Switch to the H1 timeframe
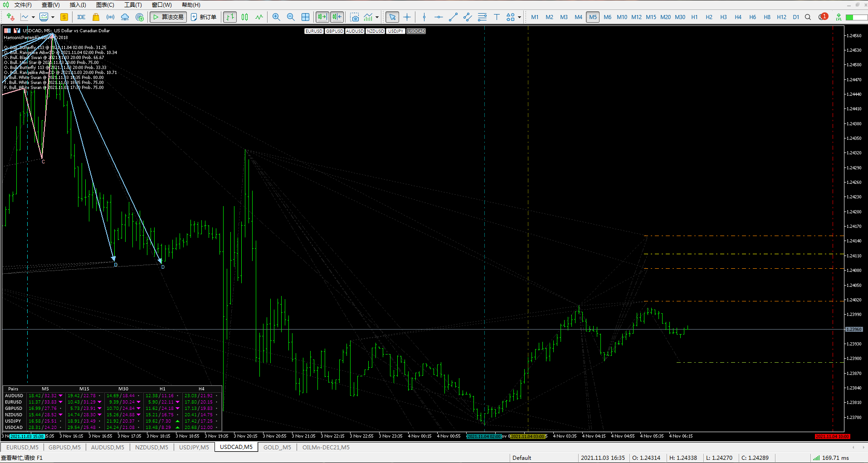868x463 pixels. pyautogui.click(x=694, y=17)
